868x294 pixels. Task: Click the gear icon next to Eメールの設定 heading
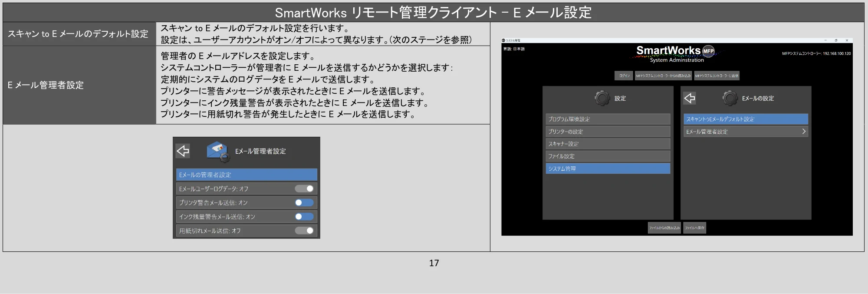pos(730,98)
